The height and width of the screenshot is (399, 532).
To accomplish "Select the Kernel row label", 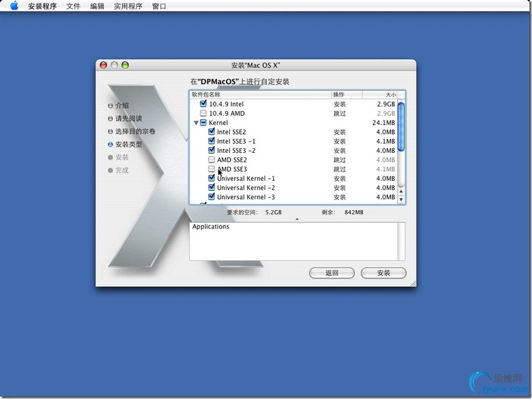I will coord(218,122).
